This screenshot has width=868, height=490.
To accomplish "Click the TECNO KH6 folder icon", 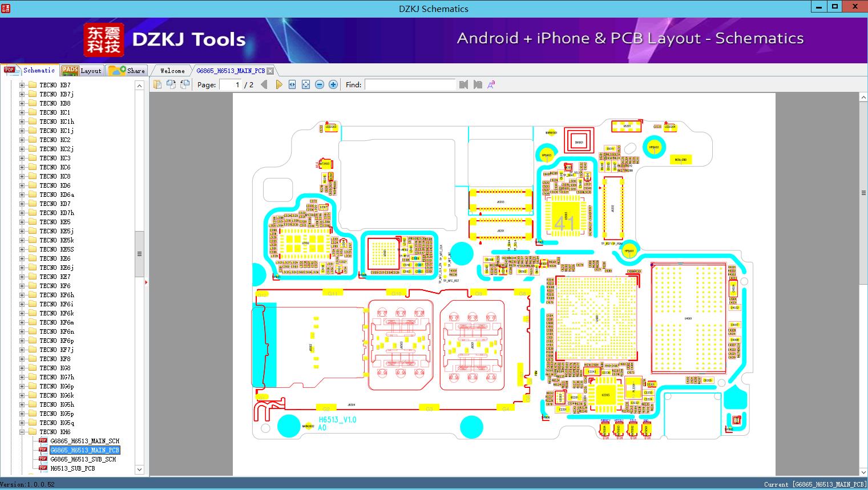I will [x=33, y=432].
